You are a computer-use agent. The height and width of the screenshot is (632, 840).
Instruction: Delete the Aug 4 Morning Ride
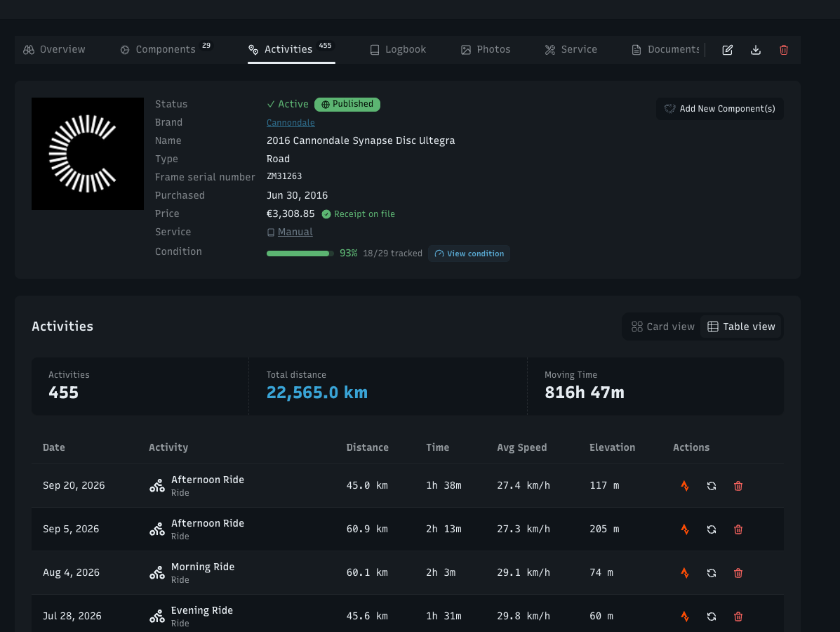(738, 572)
